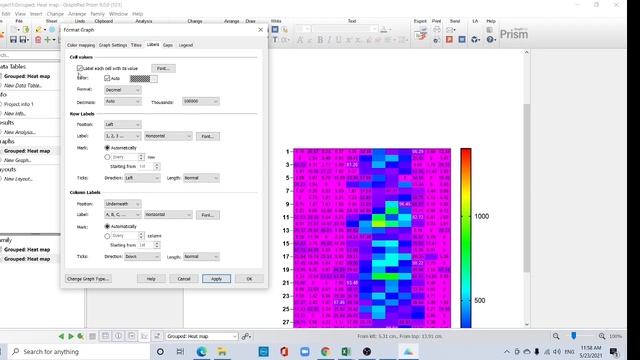Click the heat map color scale legend bar

pyautogui.click(x=466, y=238)
